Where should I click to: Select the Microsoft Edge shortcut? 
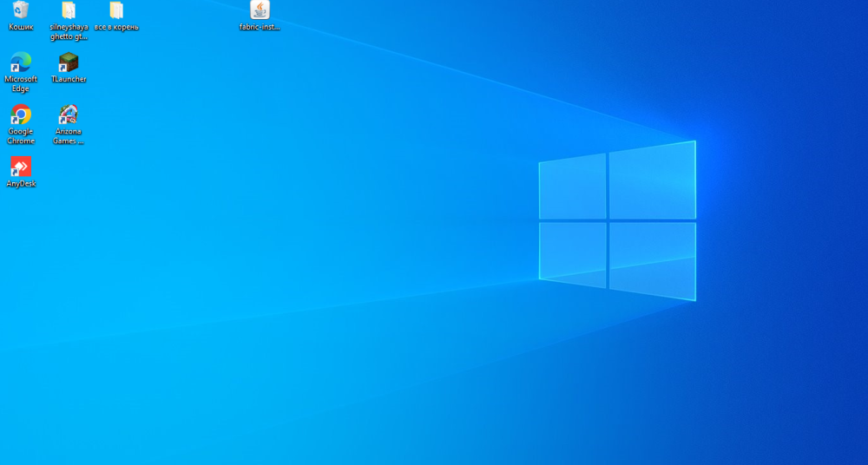pyautogui.click(x=21, y=62)
